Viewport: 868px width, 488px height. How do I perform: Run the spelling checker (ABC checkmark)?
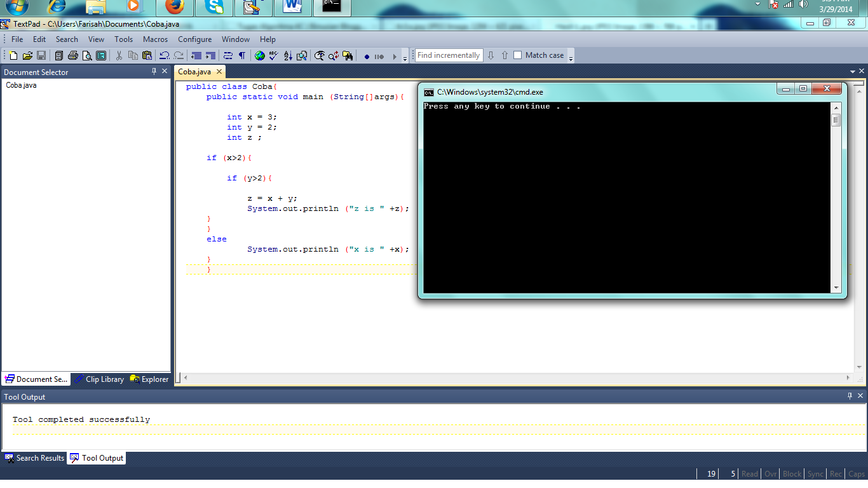(274, 56)
